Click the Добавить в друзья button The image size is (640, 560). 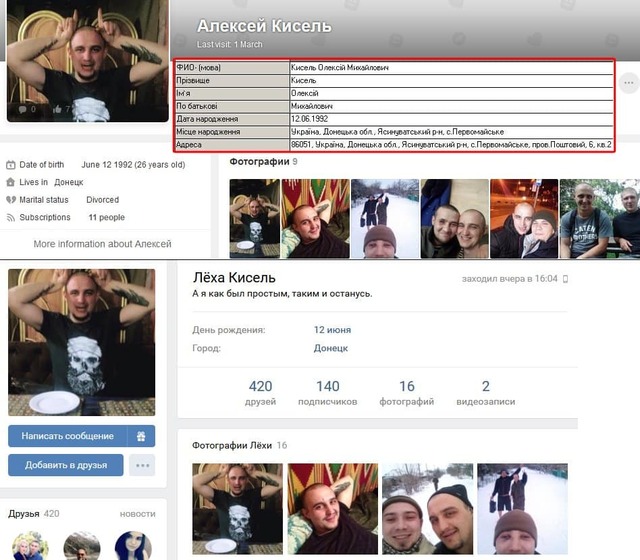point(66,465)
